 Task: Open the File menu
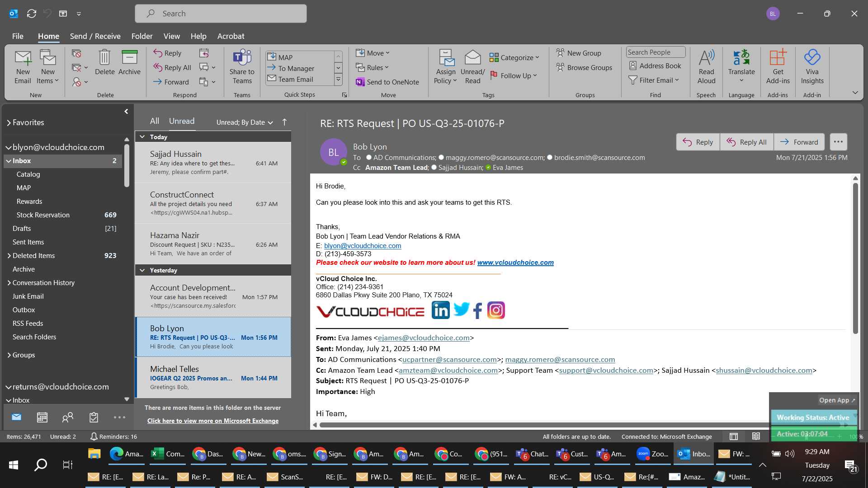(18, 36)
